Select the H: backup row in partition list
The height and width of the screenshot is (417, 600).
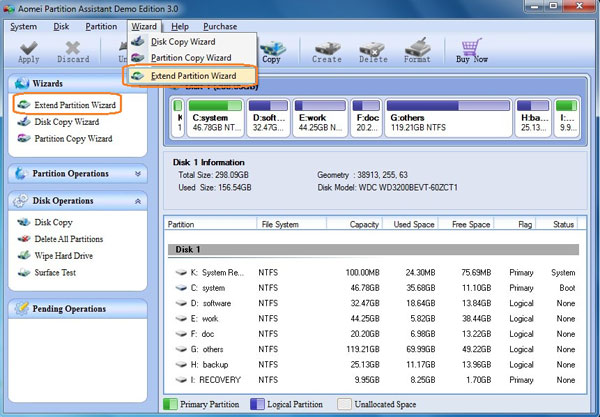(375, 364)
